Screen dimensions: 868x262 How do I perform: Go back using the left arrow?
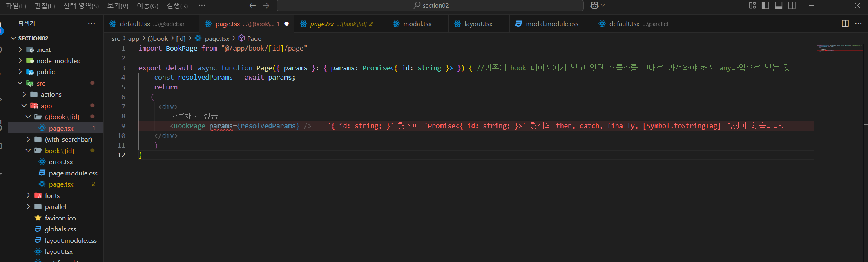point(252,5)
